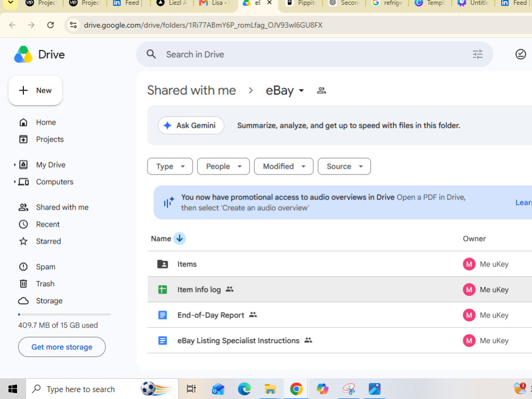The image size is (532, 399).
Task: Open the Source filter dropdown
Action: (344, 166)
